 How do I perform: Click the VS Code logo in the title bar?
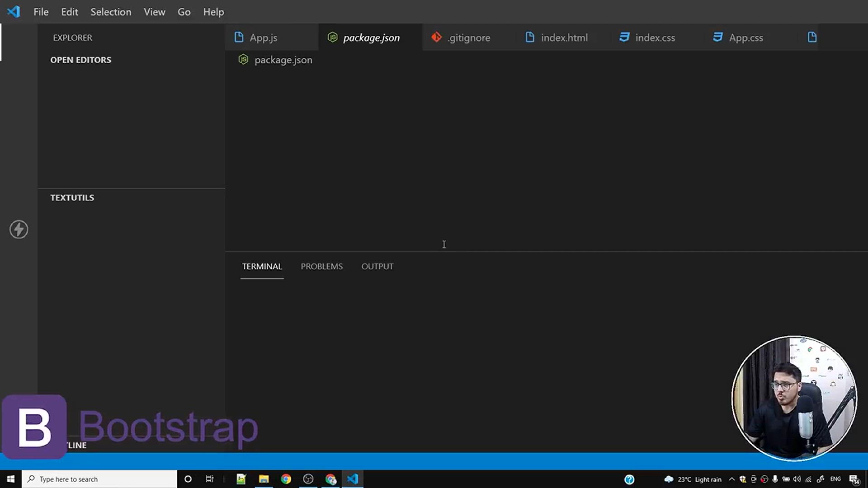(14, 12)
